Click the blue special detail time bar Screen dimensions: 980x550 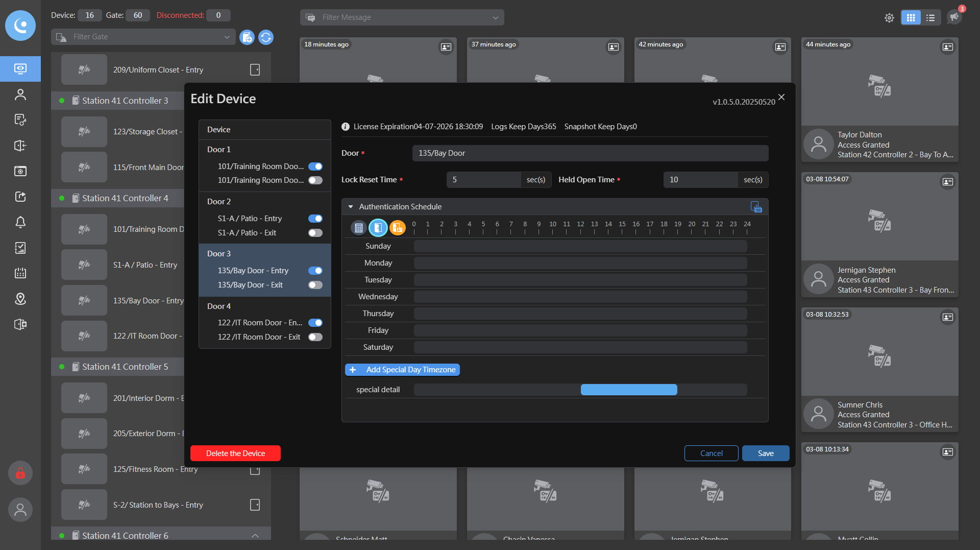(x=629, y=390)
